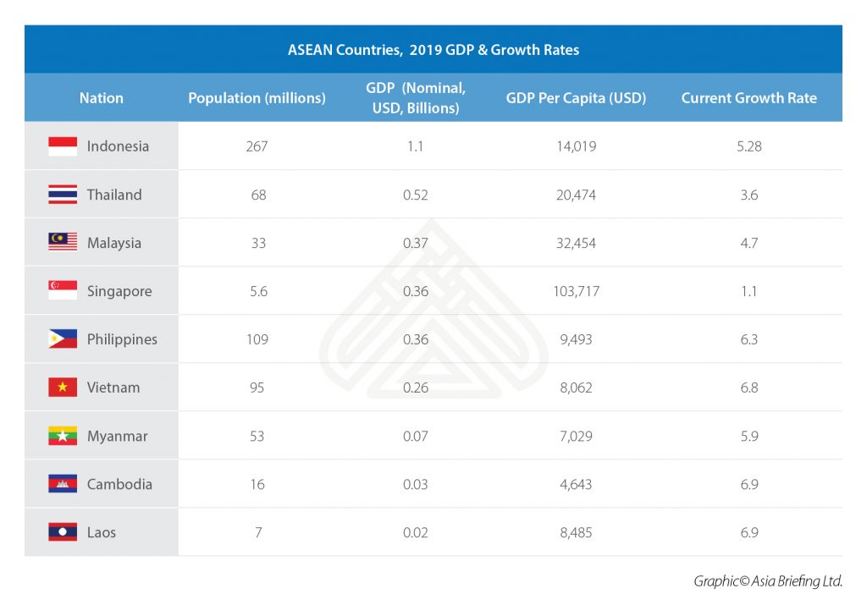
Task: Click the Indonesia flag icon
Action: pos(63,146)
